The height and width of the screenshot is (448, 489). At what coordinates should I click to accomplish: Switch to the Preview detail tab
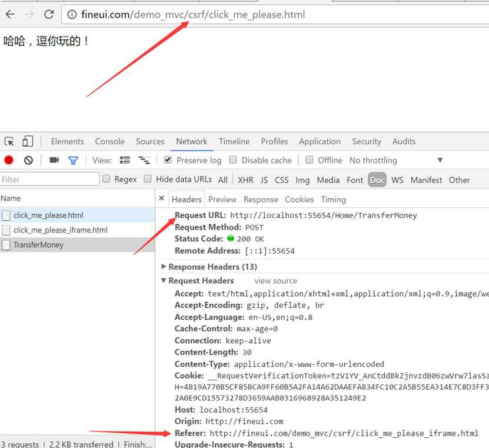[222, 200]
